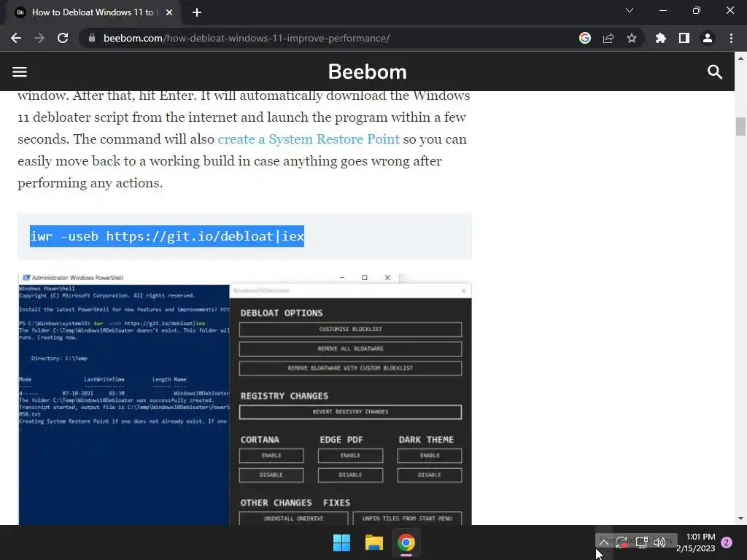Click the page vertical scrollbar thumb
Viewport: 747px width, 560px height.
coord(740,126)
